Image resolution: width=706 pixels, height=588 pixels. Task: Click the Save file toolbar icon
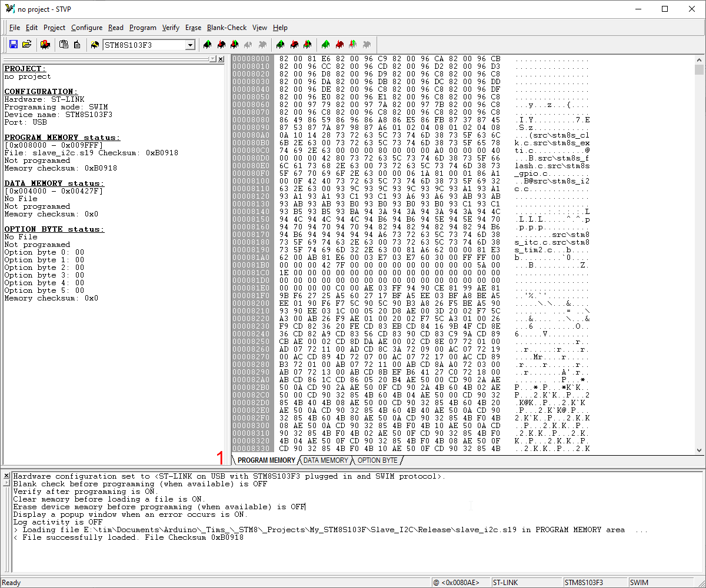pos(13,45)
